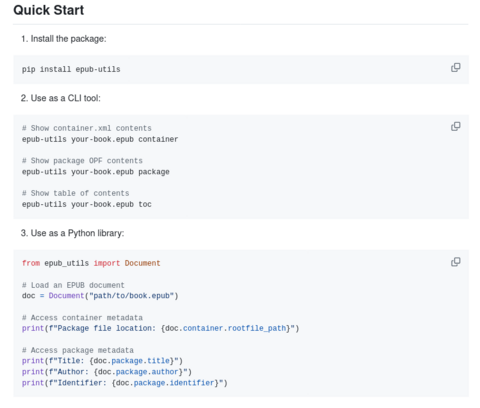Click the 'epub-utils your-book.epub toc' line
This screenshot has width=480, height=408.
point(87,204)
